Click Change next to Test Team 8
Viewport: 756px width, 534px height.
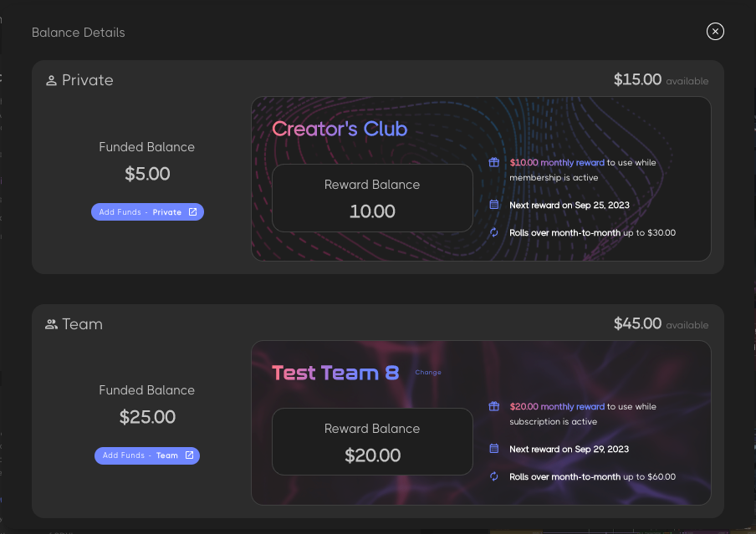point(428,372)
